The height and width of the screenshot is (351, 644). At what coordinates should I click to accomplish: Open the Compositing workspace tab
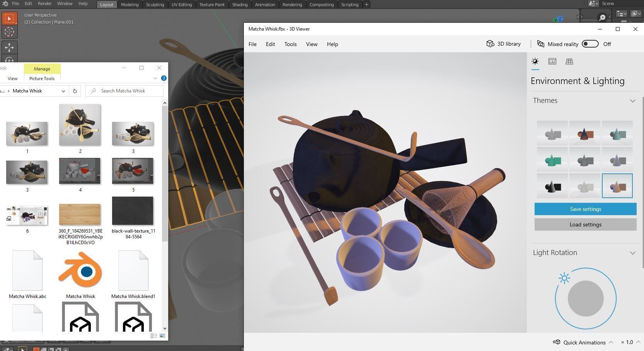[322, 5]
